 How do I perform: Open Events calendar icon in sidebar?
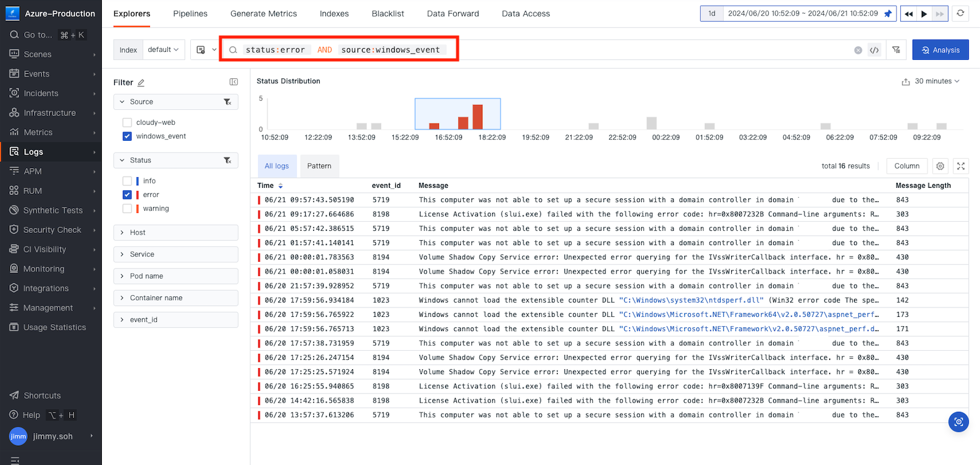14,73
